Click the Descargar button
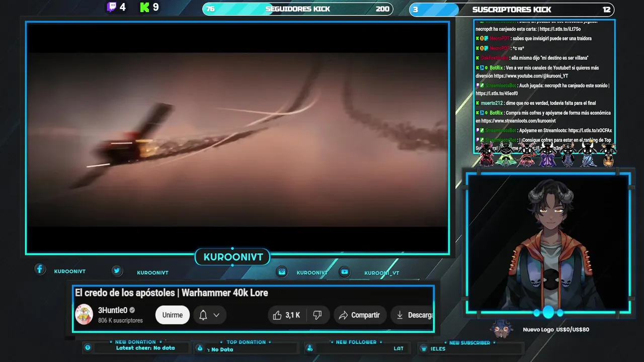The width and height of the screenshot is (644, 362). point(412,315)
